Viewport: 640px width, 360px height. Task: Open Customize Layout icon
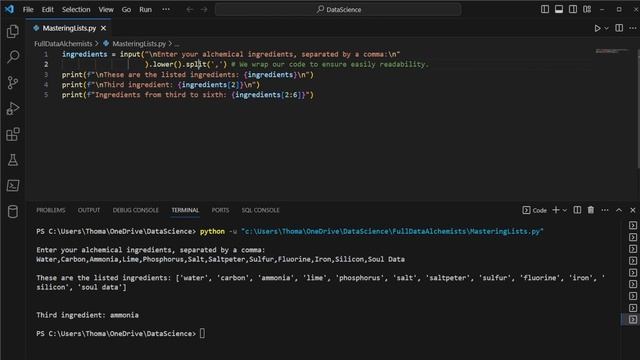(x=587, y=9)
